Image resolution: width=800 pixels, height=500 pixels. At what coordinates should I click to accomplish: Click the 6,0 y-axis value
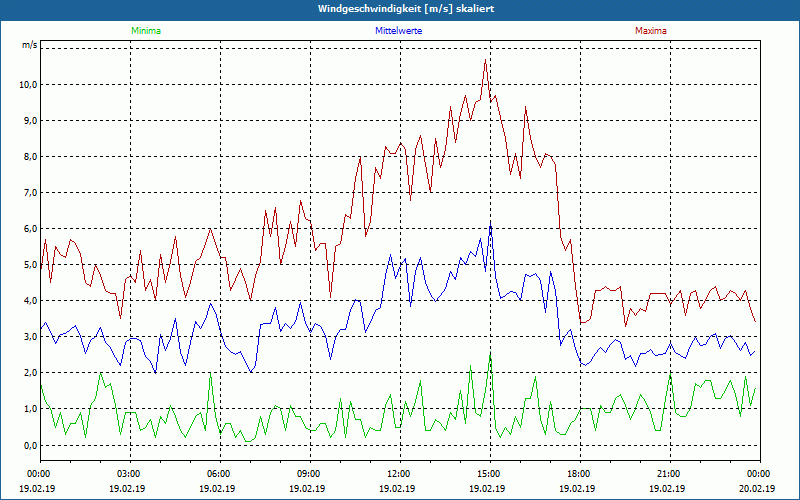tap(31, 229)
